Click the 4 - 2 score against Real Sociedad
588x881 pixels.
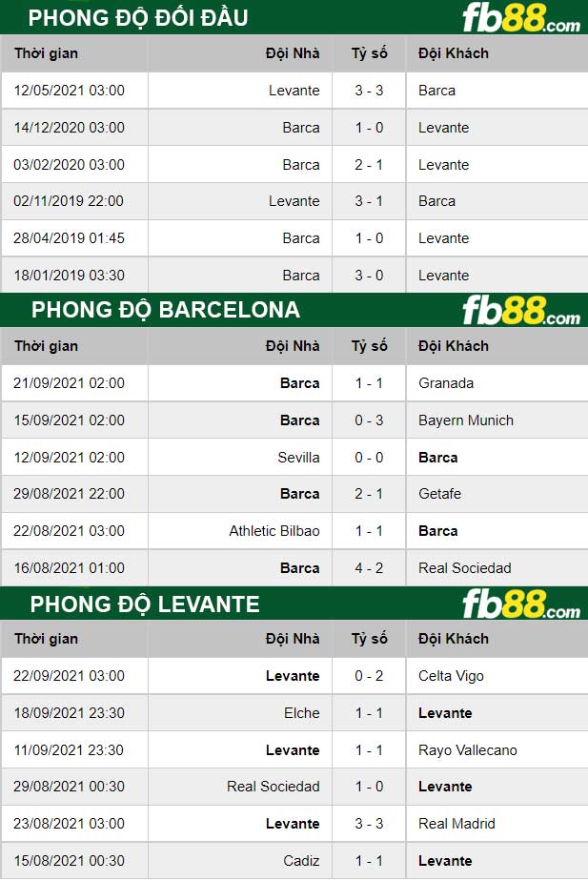pos(369,568)
